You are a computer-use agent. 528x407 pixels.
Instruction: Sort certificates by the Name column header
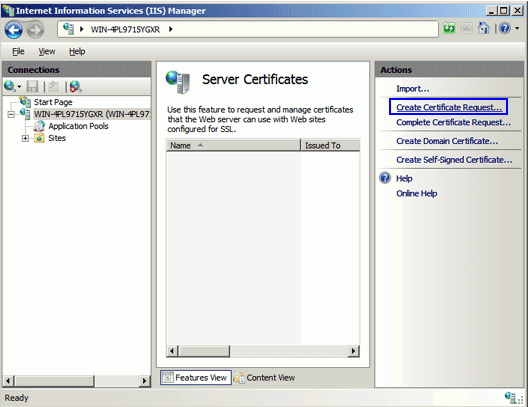pos(233,145)
